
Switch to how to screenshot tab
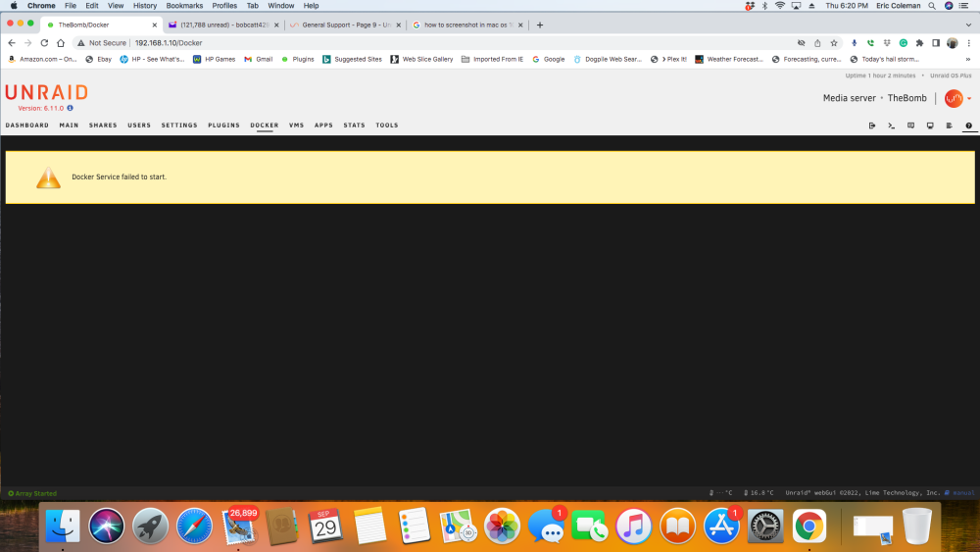coord(468,25)
